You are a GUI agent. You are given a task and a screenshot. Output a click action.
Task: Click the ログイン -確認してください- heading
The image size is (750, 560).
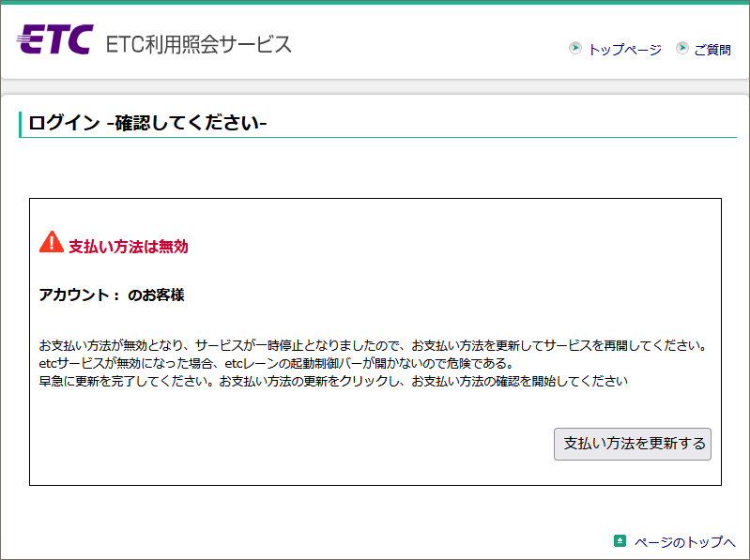click(147, 123)
